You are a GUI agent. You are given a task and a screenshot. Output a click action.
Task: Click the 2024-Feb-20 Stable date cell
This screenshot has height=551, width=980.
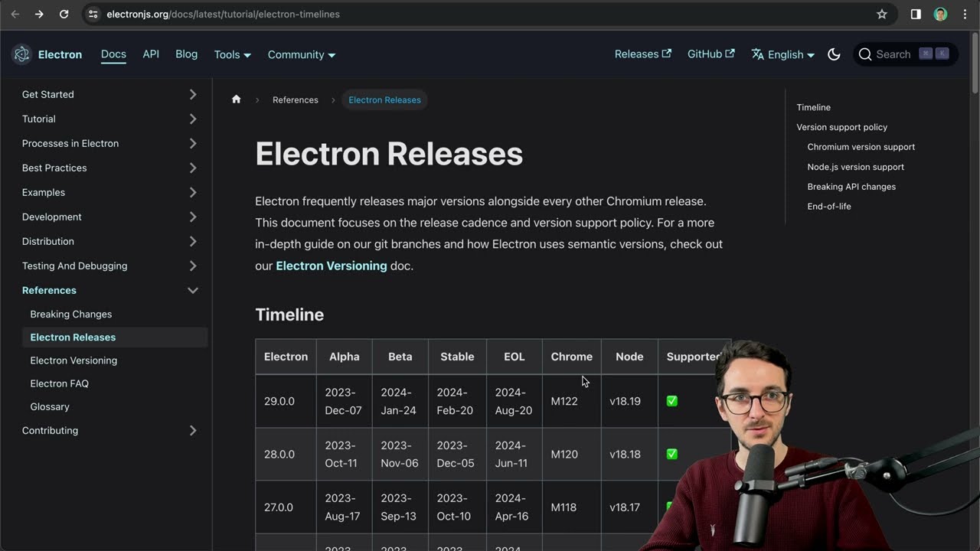(457, 401)
